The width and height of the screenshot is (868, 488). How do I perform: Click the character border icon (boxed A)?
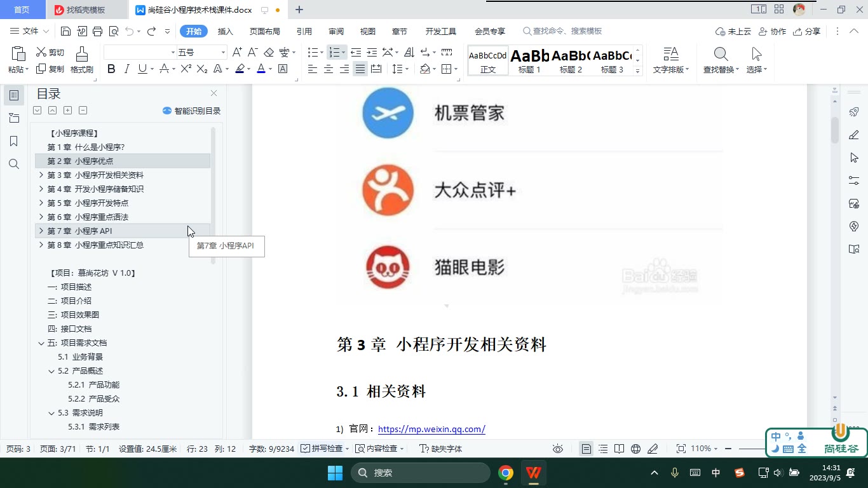[x=283, y=69]
